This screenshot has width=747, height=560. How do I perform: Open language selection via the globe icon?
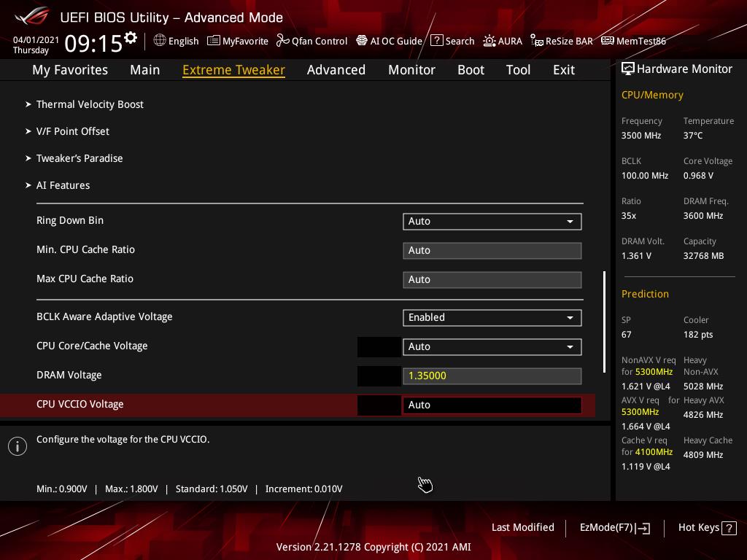160,41
